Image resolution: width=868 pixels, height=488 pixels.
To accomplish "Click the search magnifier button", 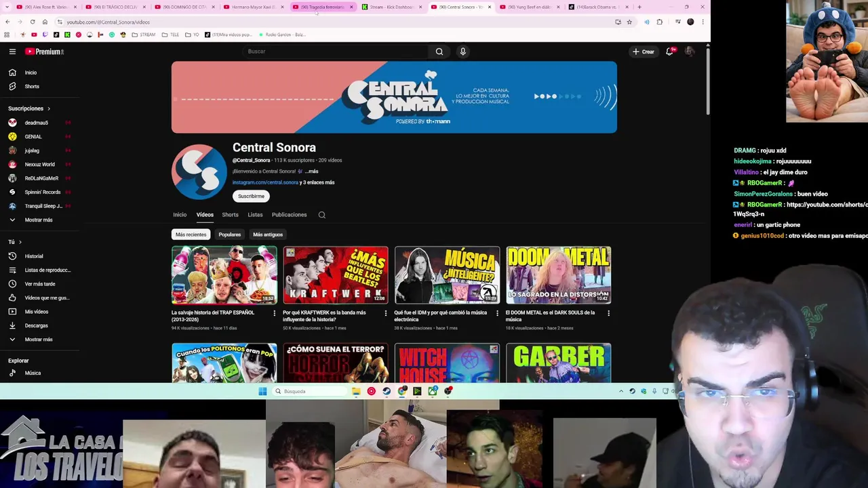I will point(439,52).
